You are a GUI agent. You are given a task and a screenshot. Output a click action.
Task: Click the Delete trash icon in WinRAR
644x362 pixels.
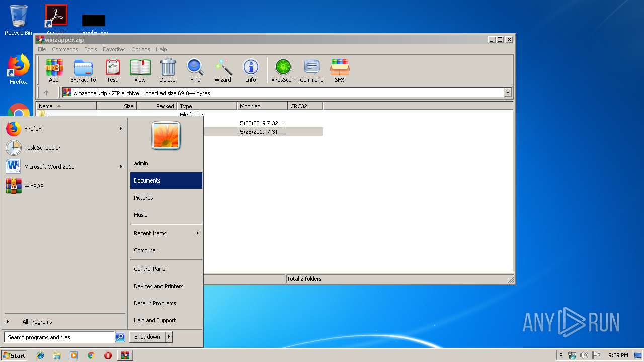click(x=168, y=70)
